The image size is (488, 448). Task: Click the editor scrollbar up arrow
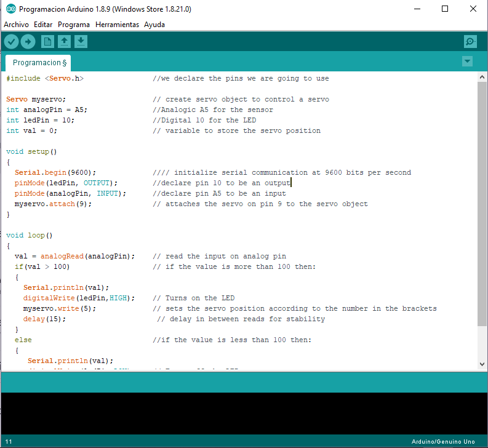(x=482, y=77)
